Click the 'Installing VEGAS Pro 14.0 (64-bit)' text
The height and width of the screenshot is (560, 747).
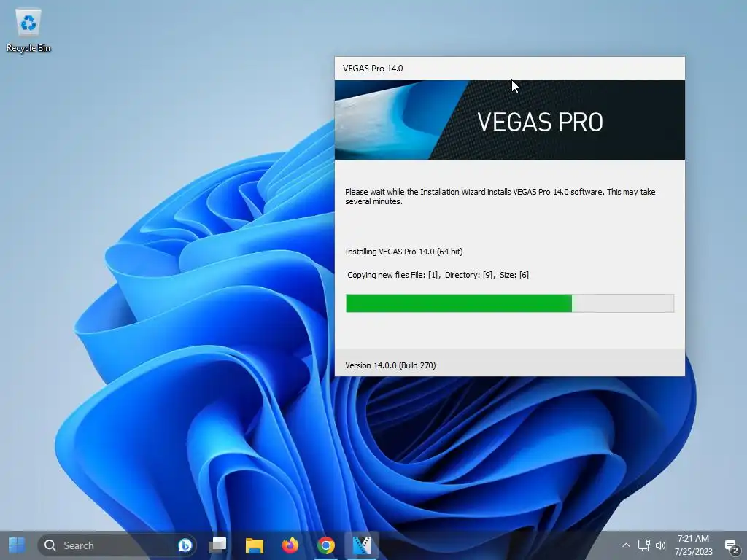(x=404, y=252)
